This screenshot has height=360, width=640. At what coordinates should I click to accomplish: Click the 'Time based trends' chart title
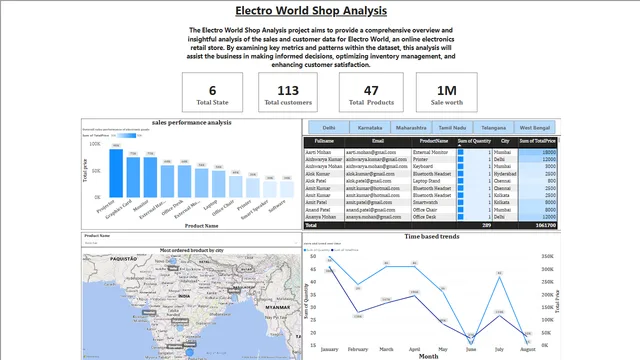click(x=432, y=236)
